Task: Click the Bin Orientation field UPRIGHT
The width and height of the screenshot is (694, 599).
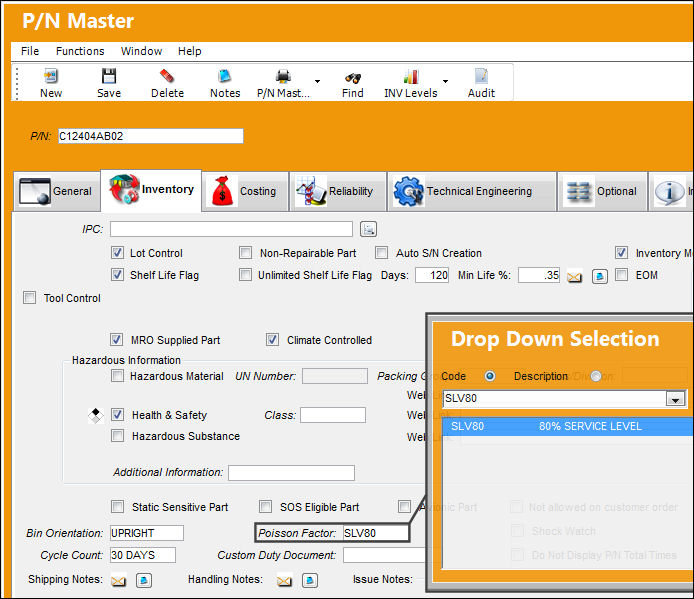Action: [147, 533]
